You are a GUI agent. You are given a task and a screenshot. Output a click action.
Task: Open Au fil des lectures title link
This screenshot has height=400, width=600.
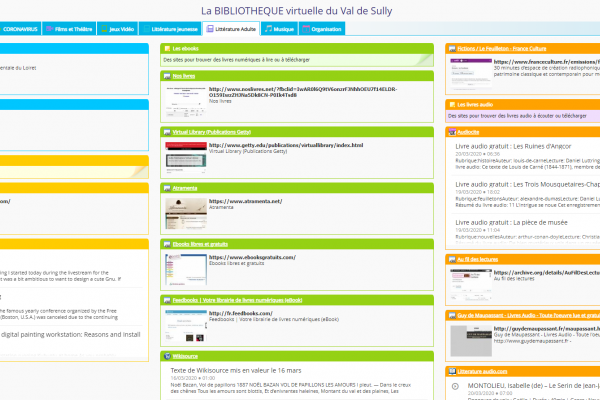pos(478,259)
